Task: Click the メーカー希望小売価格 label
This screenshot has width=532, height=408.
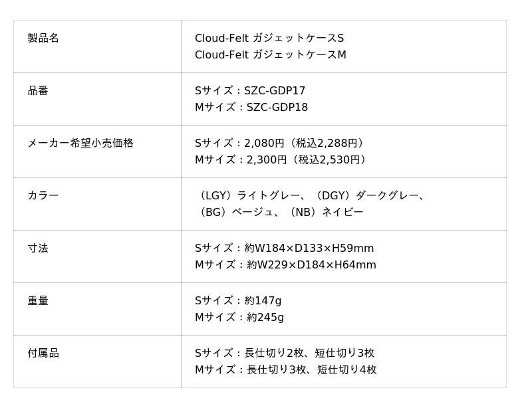Action: [80, 143]
